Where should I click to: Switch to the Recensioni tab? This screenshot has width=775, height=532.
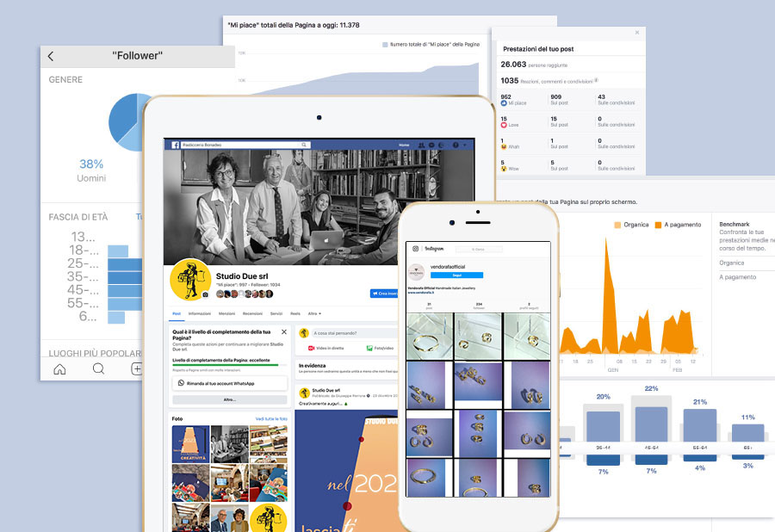[252, 313]
